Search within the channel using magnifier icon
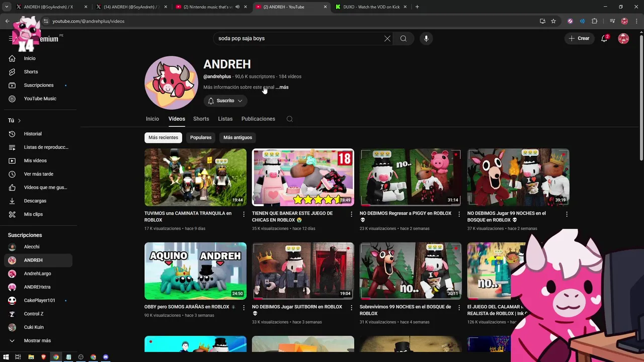 click(289, 119)
